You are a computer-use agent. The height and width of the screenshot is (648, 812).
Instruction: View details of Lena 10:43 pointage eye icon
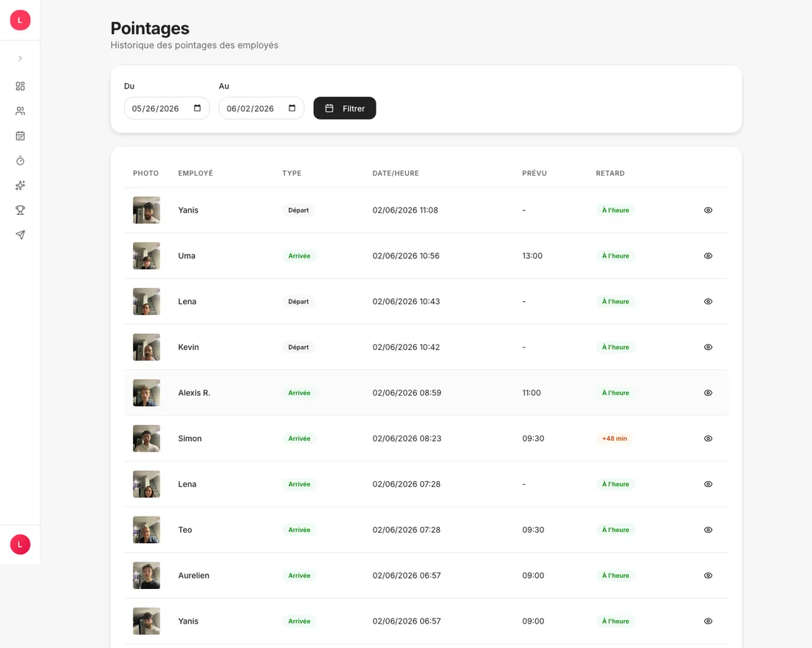point(708,301)
